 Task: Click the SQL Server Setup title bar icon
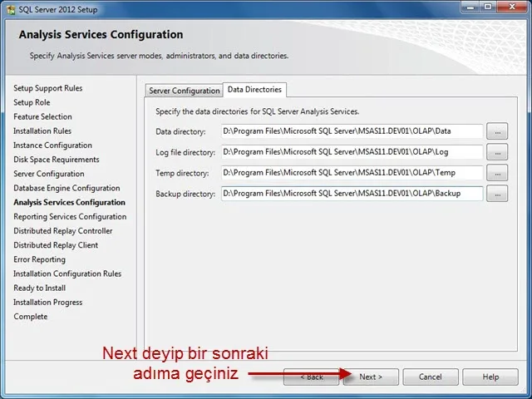(11, 9)
